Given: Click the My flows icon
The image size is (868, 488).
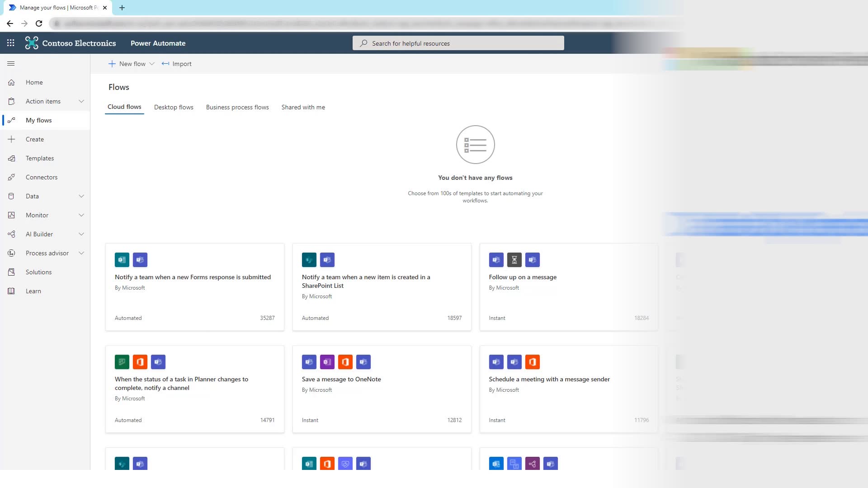Looking at the screenshot, I should point(11,120).
